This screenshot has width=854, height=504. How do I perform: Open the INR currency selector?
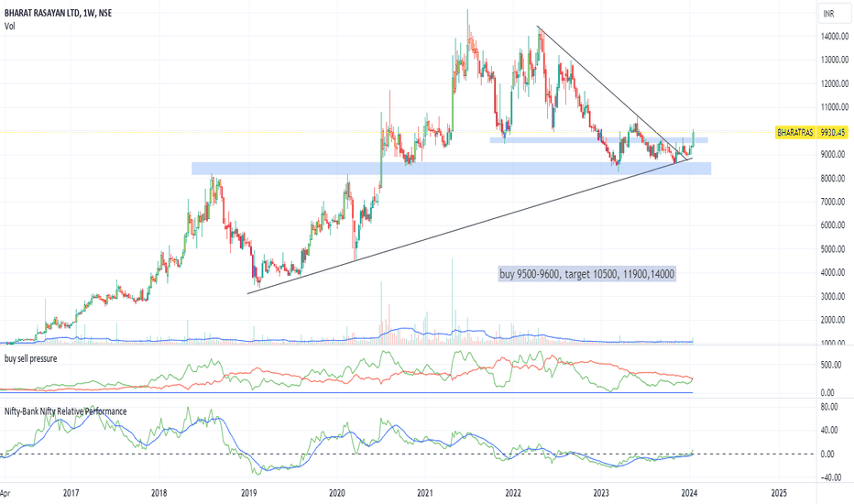(x=834, y=14)
